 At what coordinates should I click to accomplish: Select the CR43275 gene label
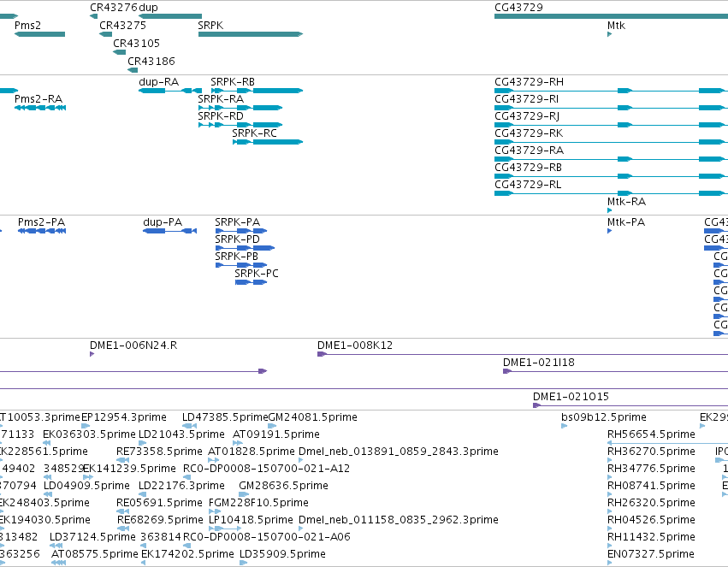pos(122,26)
